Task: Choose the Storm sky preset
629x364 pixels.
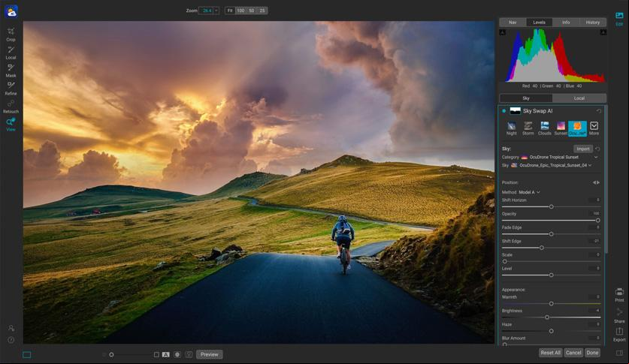Action: pyautogui.click(x=528, y=128)
